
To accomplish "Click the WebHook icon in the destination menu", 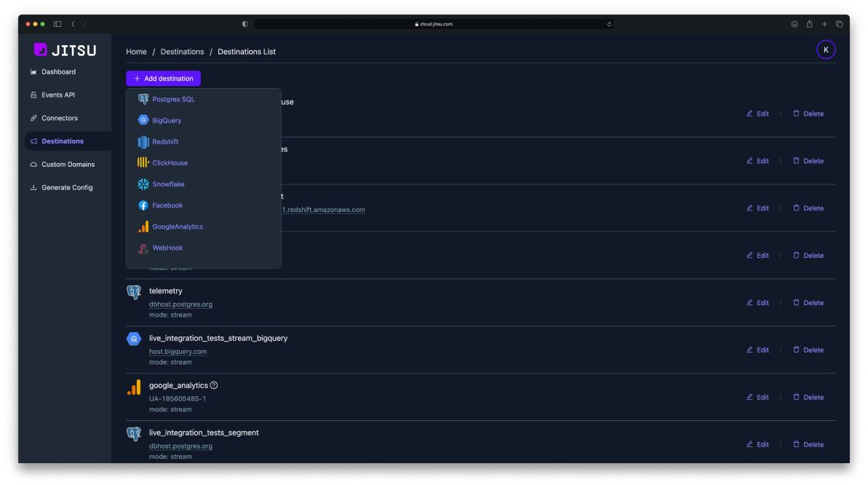I will point(143,248).
